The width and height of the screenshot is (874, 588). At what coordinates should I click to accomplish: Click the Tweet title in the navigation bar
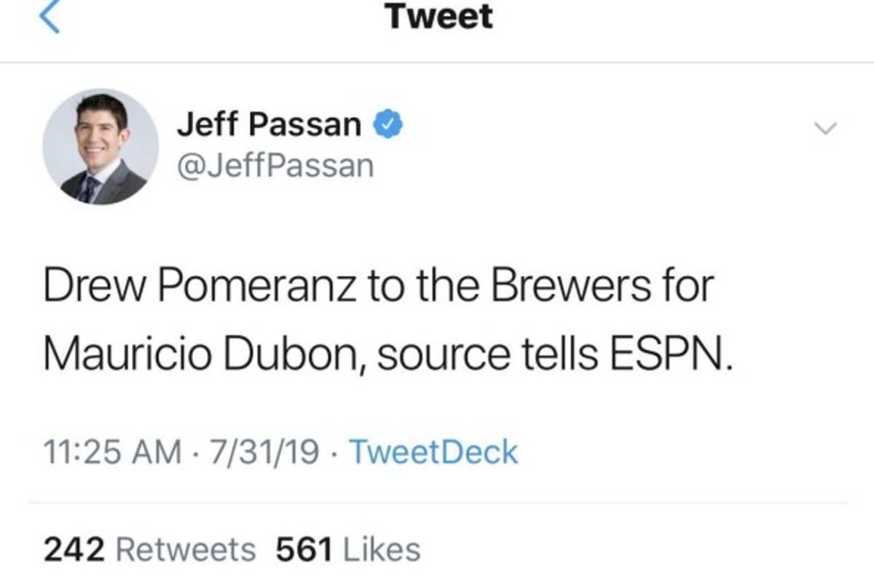tap(440, 16)
